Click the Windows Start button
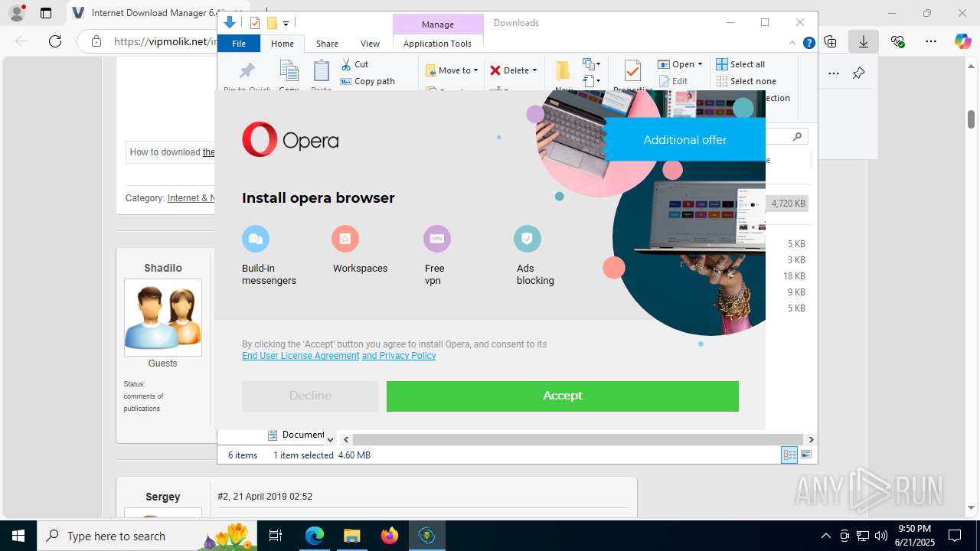 [18, 536]
